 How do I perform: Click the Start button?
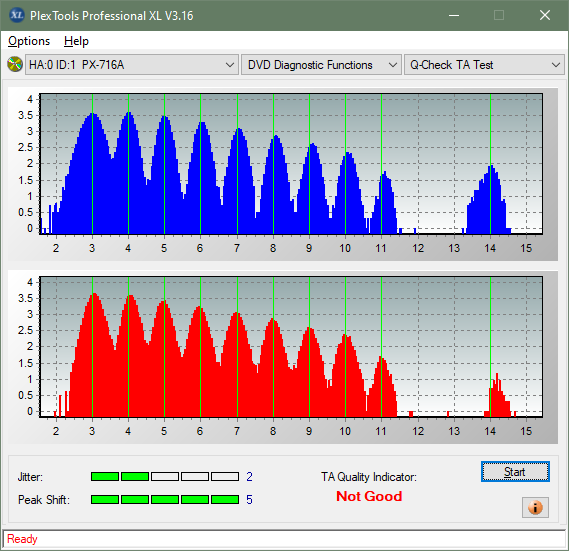pyautogui.click(x=515, y=472)
